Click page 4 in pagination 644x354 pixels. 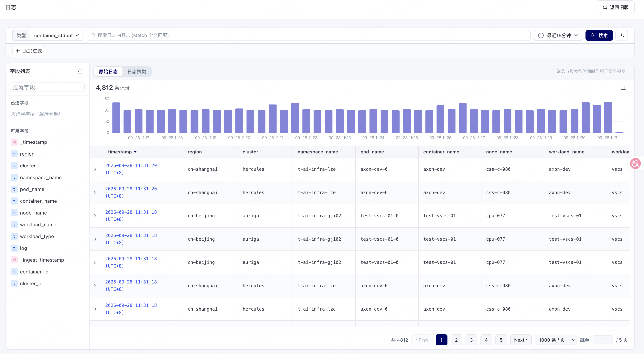(486, 340)
